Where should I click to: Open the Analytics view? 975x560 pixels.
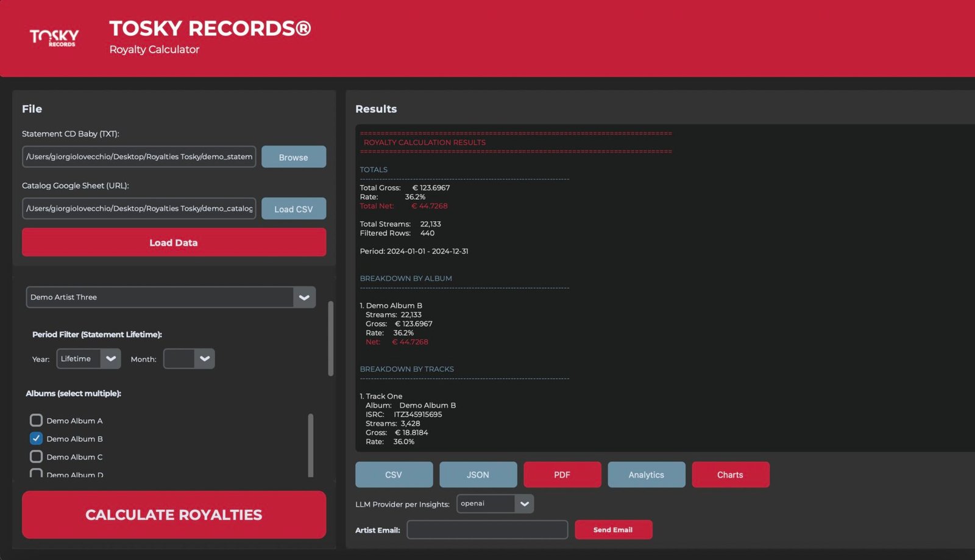click(646, 474)
